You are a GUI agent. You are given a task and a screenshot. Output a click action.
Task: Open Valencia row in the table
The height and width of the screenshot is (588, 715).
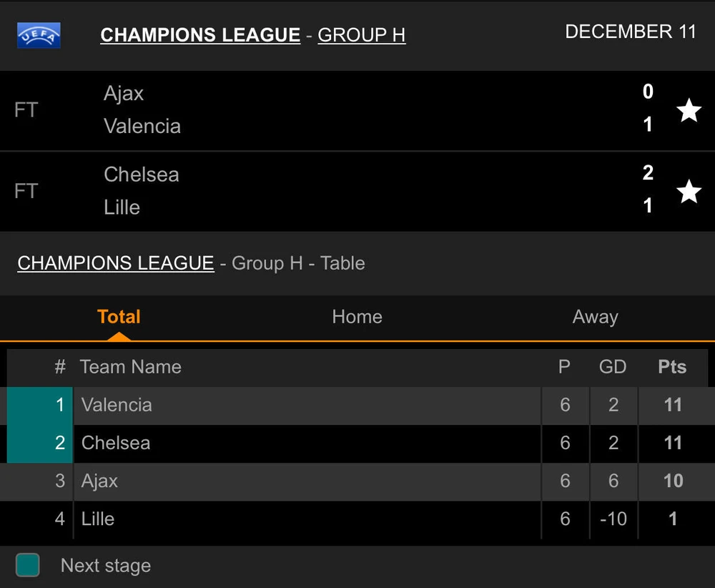pyautogui.click(x=117, y=405)
